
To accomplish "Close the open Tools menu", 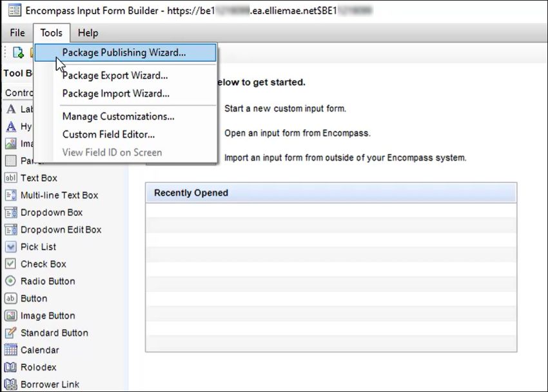I will [52, 33].
